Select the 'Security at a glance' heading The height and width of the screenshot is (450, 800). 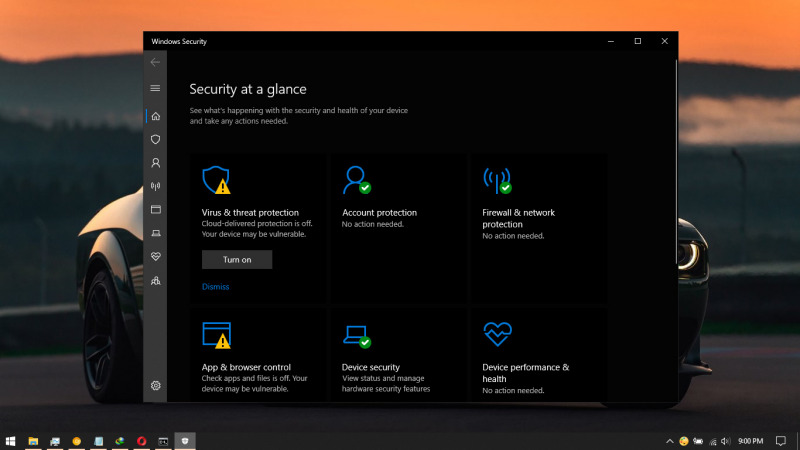click(248, 89)
